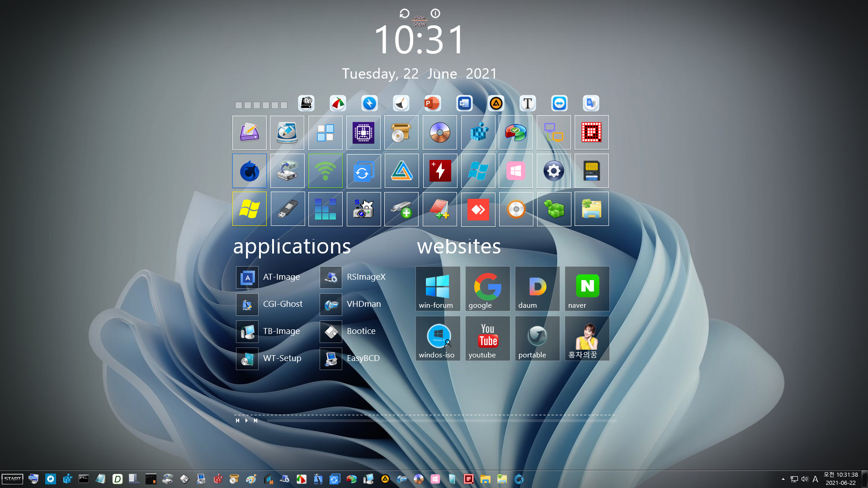The image size is (868, 488).
Task: Click the power icon above the clock
Action: (435, 14)
